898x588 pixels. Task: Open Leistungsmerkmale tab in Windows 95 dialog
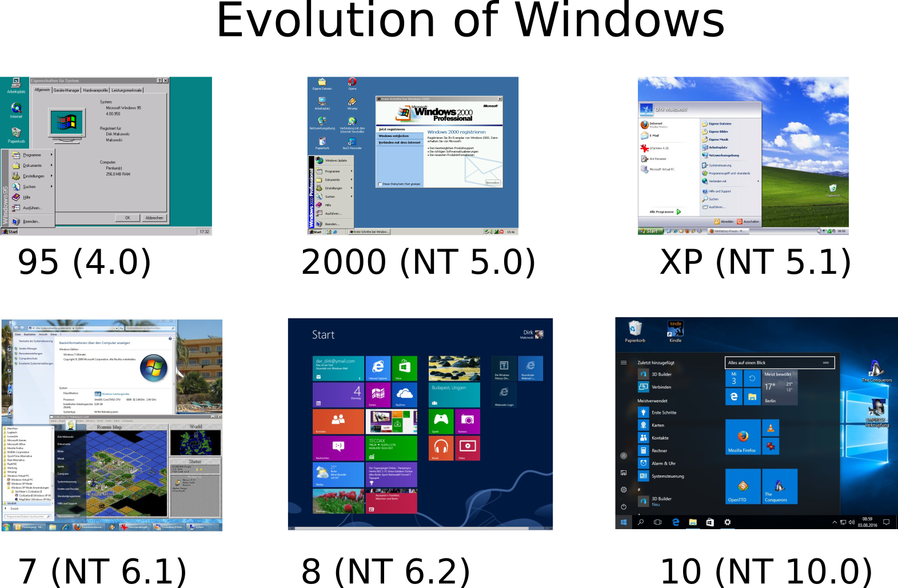click(x=126, y=90)
